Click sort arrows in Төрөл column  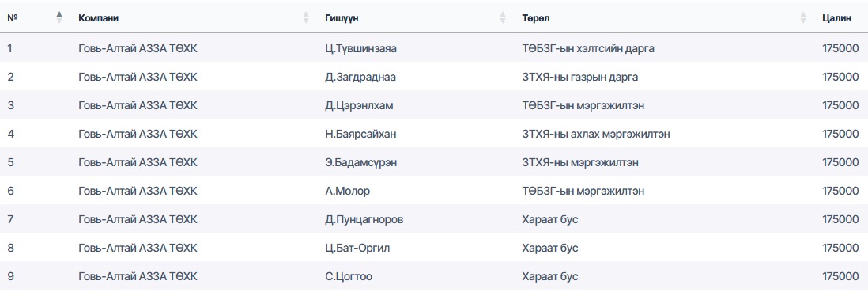pyautogui.click(x=803, y=17)
